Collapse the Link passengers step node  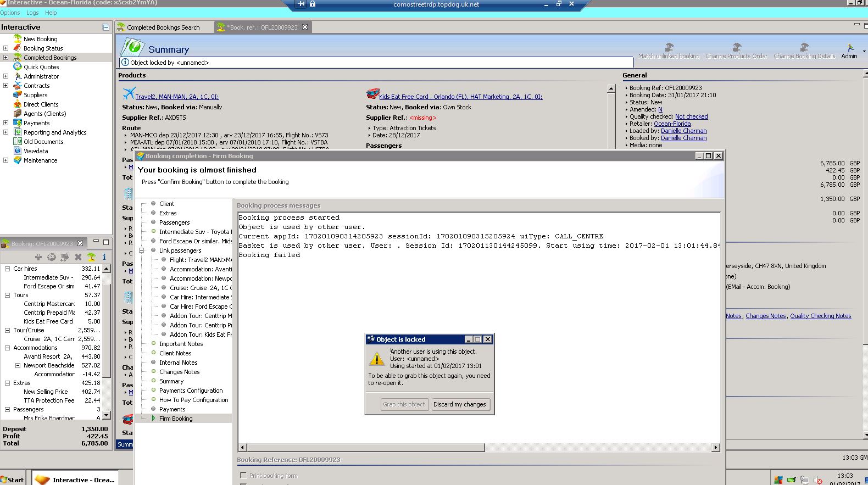(141, 250)
